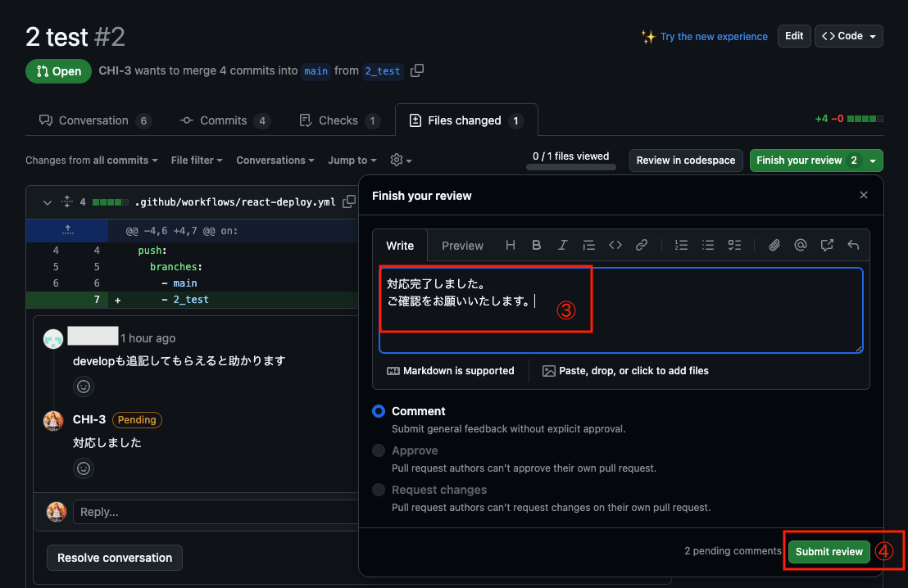Open the main base branch link
The image size is (908, 588).
[x=316, y=70]
